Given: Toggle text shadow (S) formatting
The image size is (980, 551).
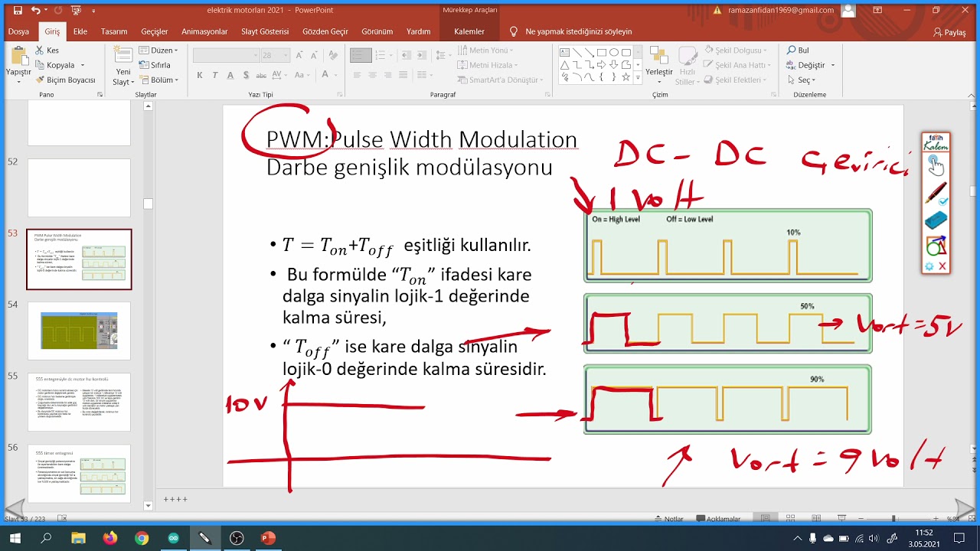Looking at the screenshot, I should pyautogui.click(x=246, y=75).
